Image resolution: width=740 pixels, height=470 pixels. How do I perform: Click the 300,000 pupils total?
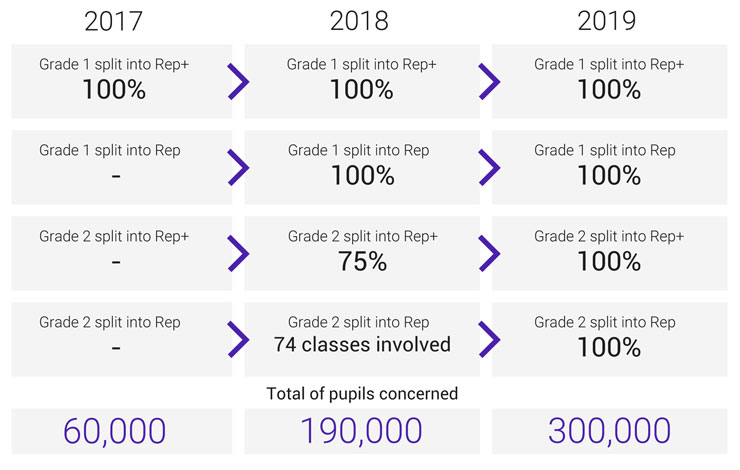[x=610, y=431]
